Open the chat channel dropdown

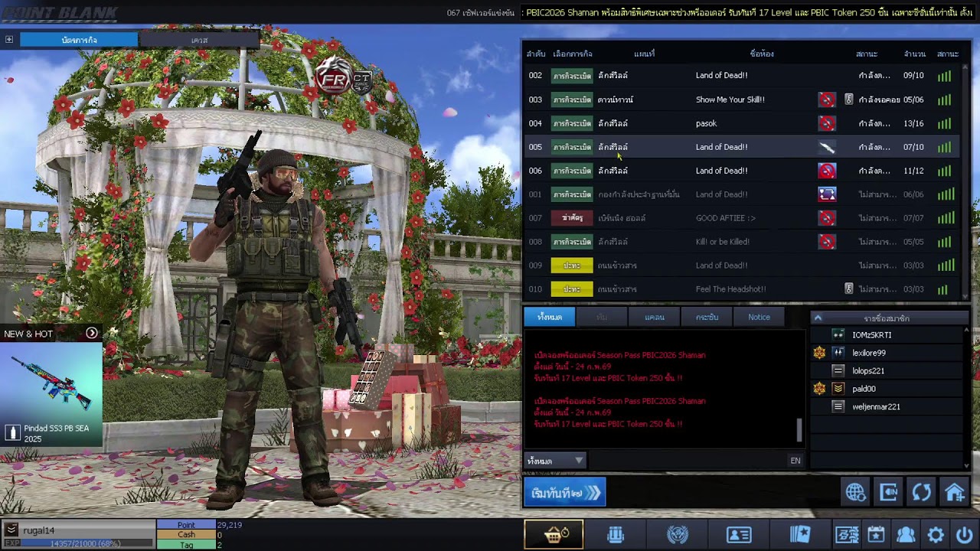(x=555, y=461)
